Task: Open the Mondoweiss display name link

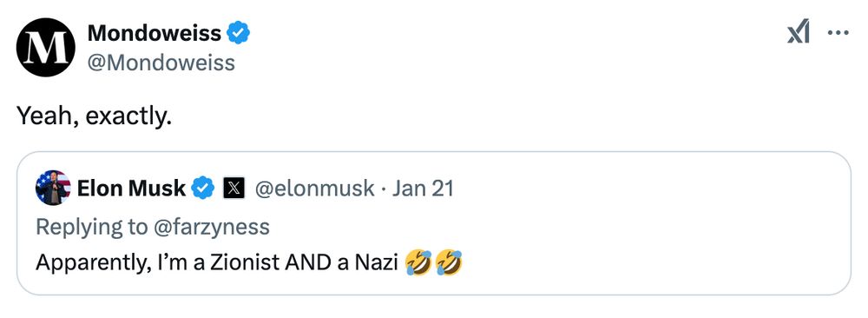Action: click(x=155, y=35)
